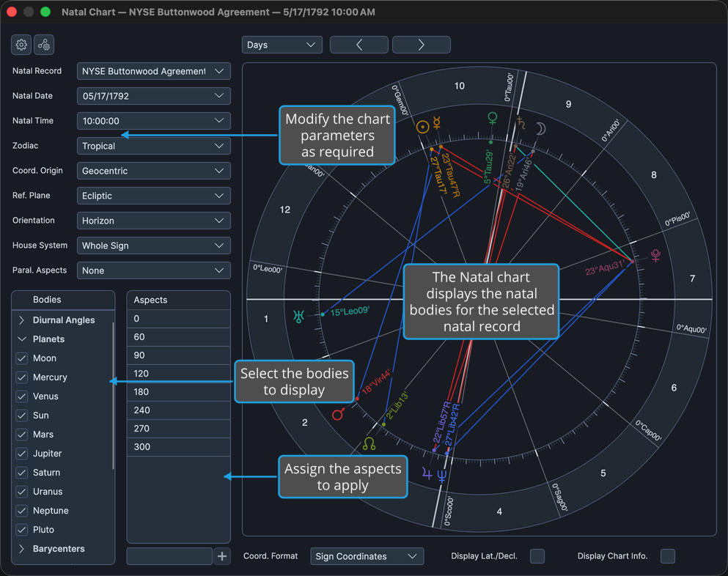Select the 120 aspect row

point(179,374)
